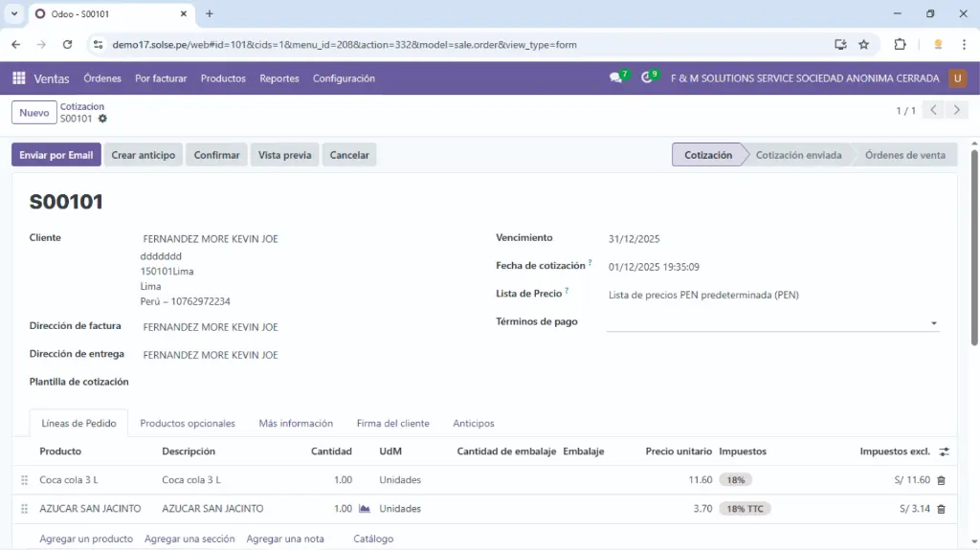Viewport: 980px width, 550px height.
Task: Go to next record arrow
Action: click(x=956, y=110)
